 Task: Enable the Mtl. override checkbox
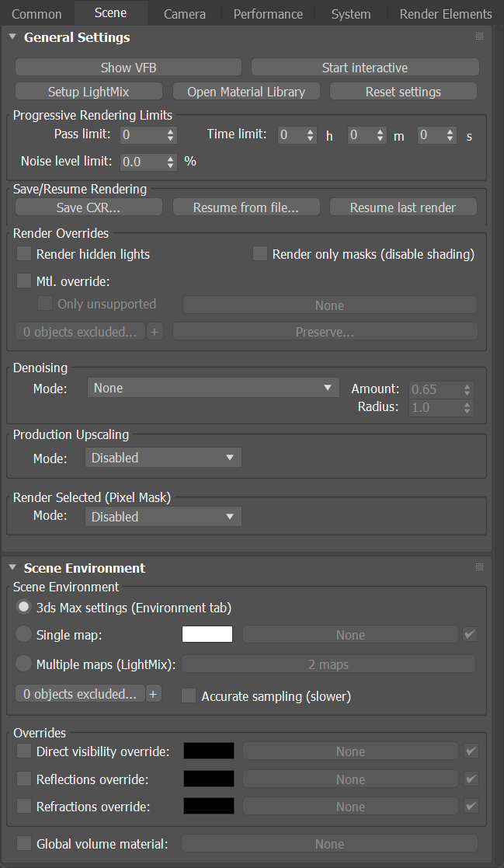(24, 281)
